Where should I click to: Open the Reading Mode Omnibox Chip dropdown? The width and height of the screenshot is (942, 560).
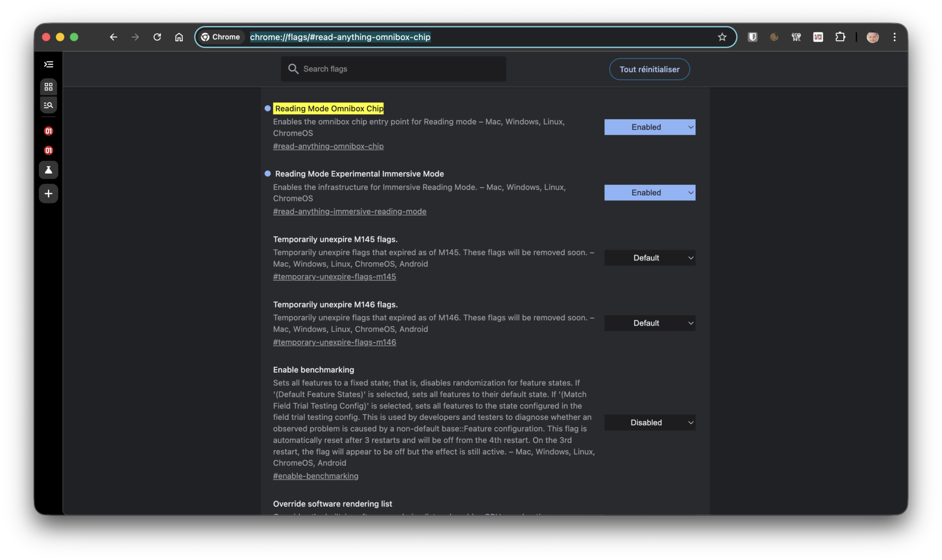[650, 127]
